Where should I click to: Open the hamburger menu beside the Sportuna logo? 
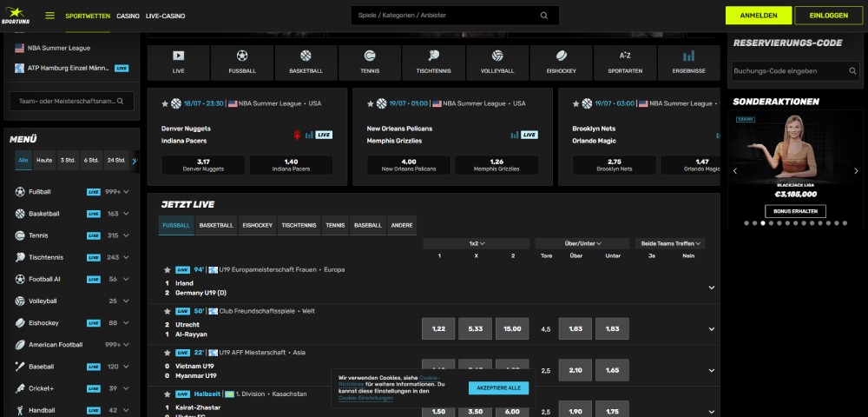49,16
